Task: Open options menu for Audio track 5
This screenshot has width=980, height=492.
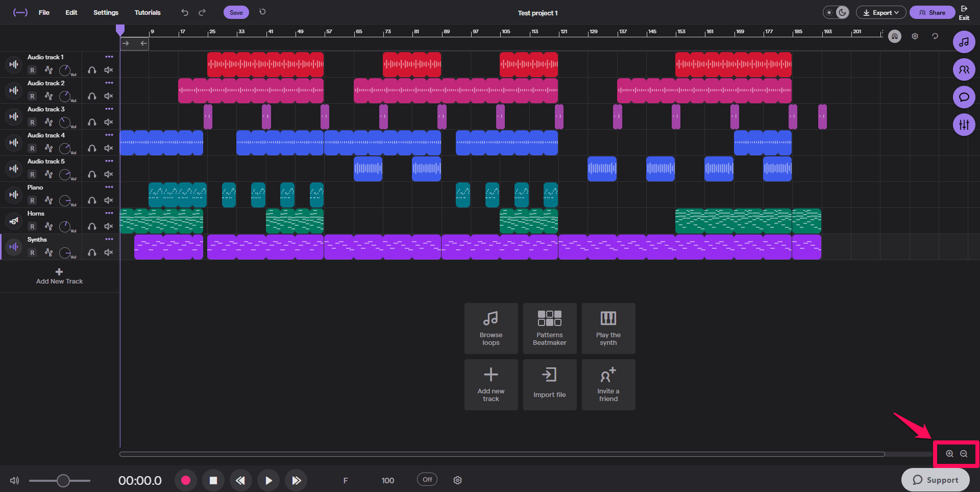Action: pos(109,161)
